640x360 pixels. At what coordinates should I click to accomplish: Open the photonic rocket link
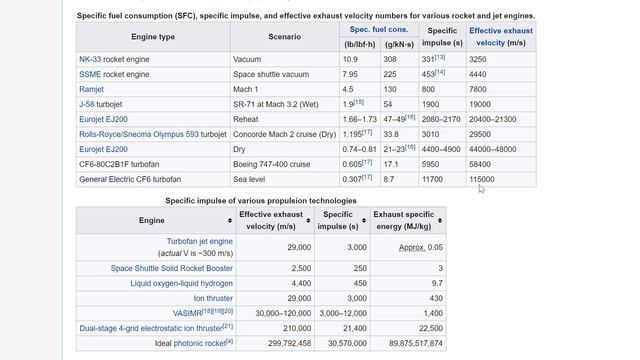point(200,343)
